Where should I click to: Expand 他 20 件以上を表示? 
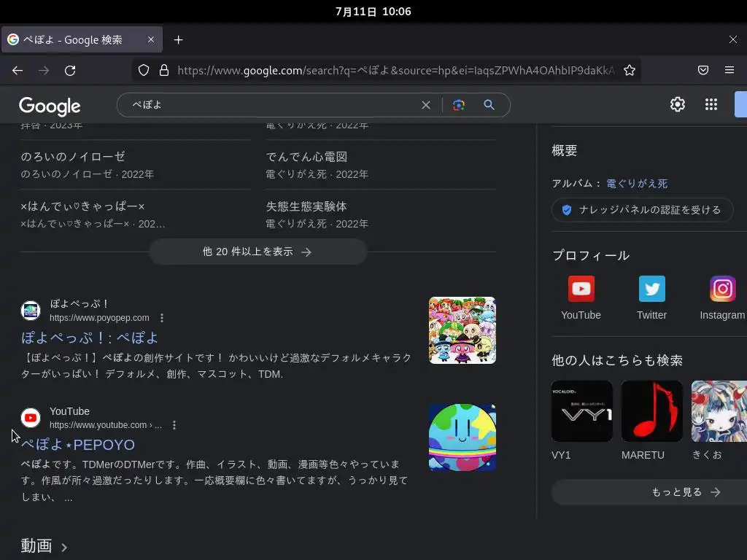pyautogui.click(x=258, y=252)
